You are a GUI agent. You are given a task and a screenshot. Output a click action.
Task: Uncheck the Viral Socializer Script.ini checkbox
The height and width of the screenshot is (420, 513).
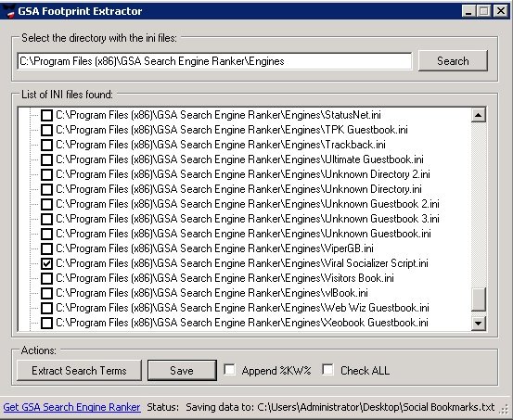click(x=46, y=263)
